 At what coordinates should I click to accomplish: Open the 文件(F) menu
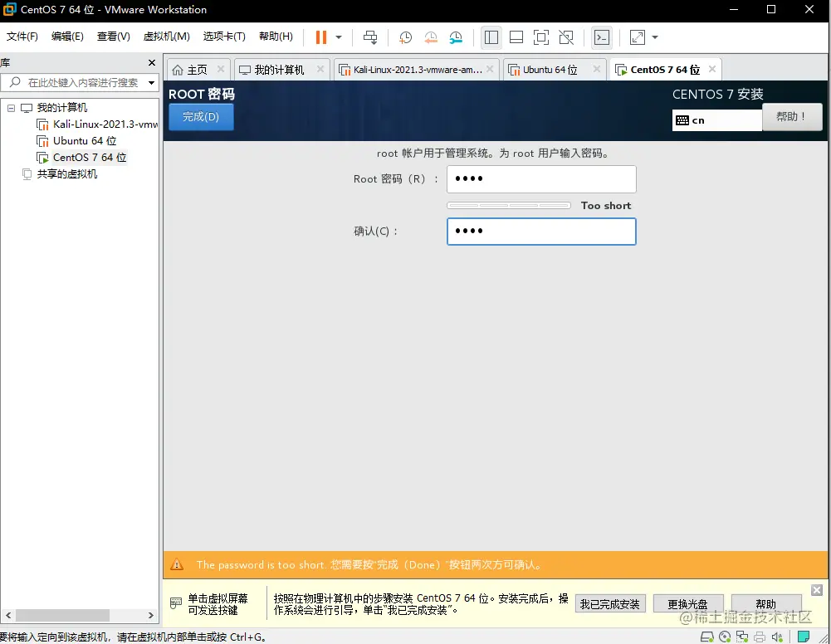point(22,37)
